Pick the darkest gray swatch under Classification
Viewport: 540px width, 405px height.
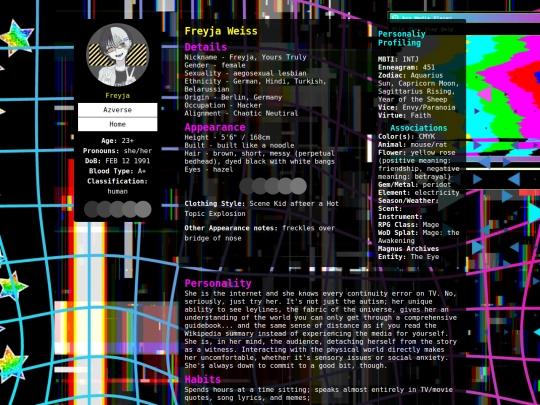[92, 209]
